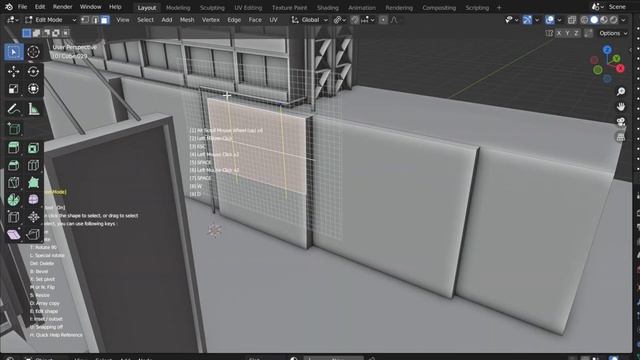This screenshot has height=360, width=640.
Task: Enable edge select mode
Action: click(95, 20)
